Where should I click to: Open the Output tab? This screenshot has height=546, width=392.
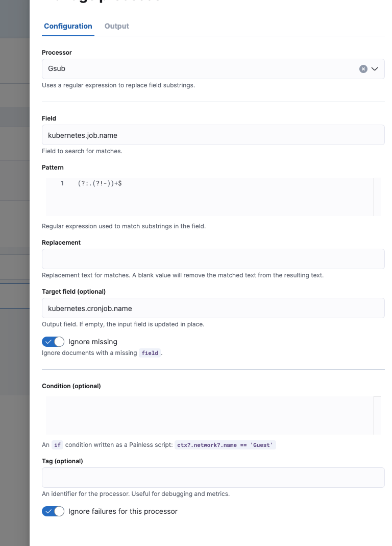[x=117, y=26]
